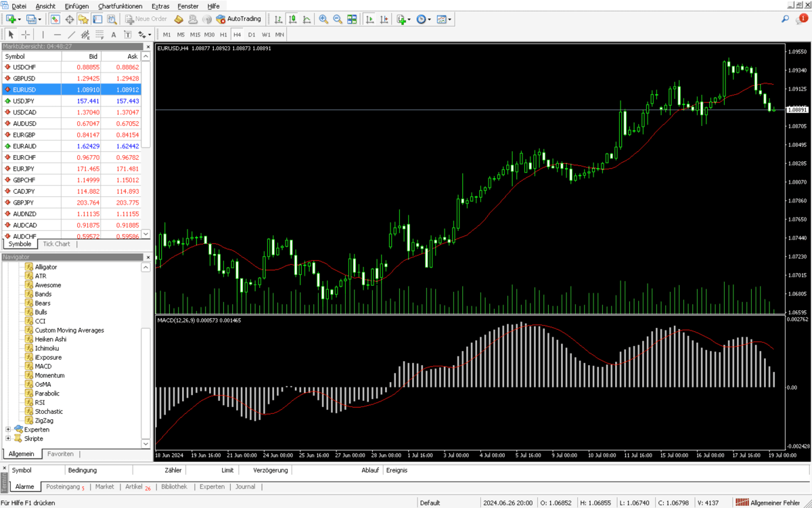The height and width of the screenshot is (508, 812).
Task: Open the Extras menu
Action: tap(160, 6)
